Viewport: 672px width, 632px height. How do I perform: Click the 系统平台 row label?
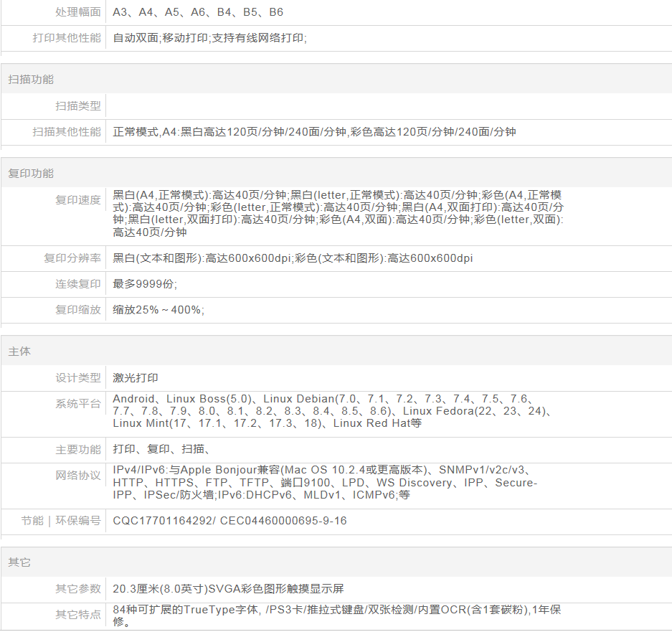point(78,404)
